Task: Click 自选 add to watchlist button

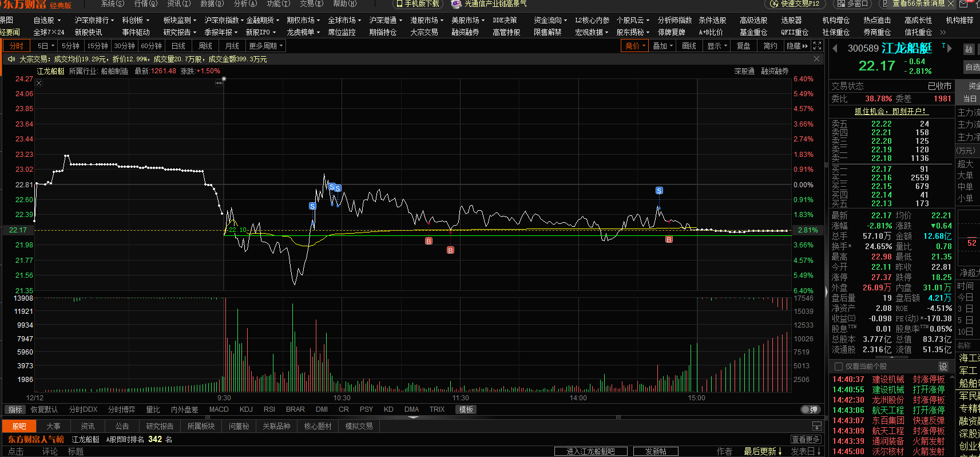Action: pos(972,67)
